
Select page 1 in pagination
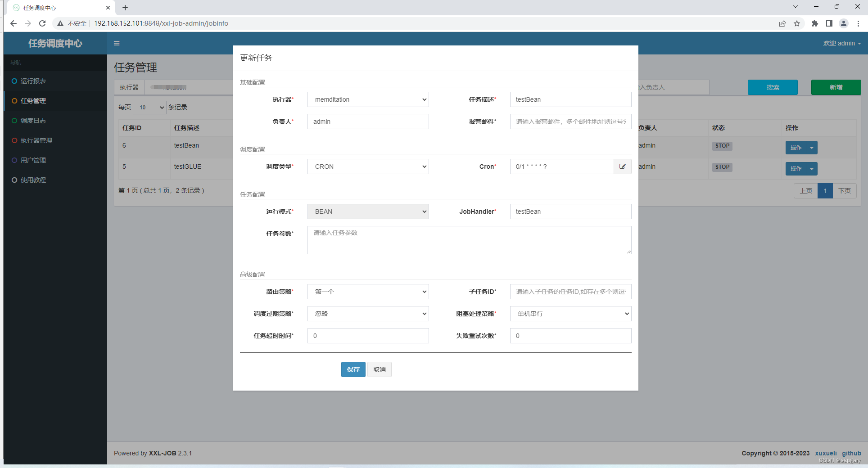pyautogui.click(x=825, y=191)
